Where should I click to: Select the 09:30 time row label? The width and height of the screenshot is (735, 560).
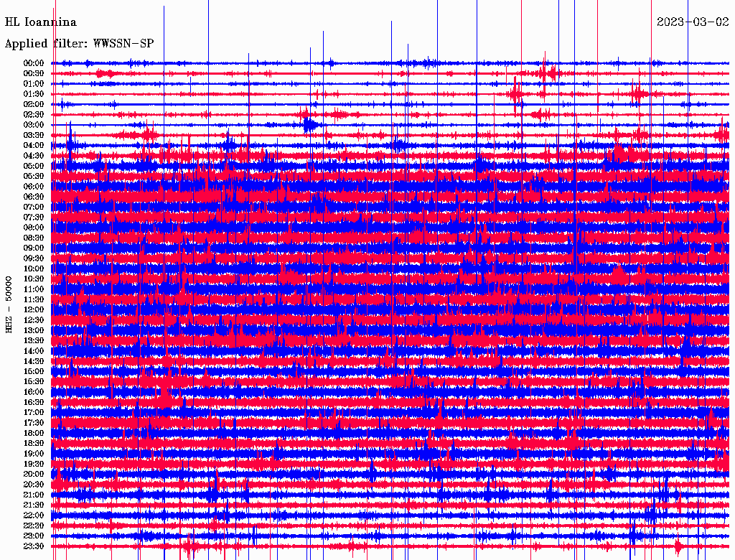point(34,258)
